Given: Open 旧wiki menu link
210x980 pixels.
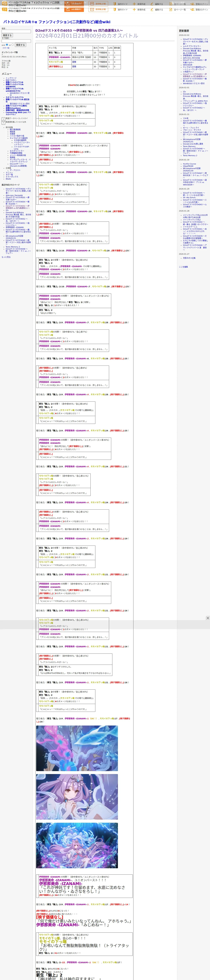Looking at the screenshot, I should point(8,179).
